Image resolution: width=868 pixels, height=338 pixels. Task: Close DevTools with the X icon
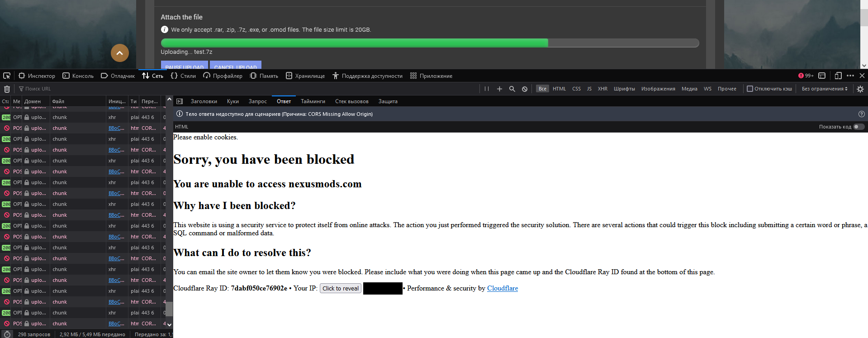coord(862,76)
